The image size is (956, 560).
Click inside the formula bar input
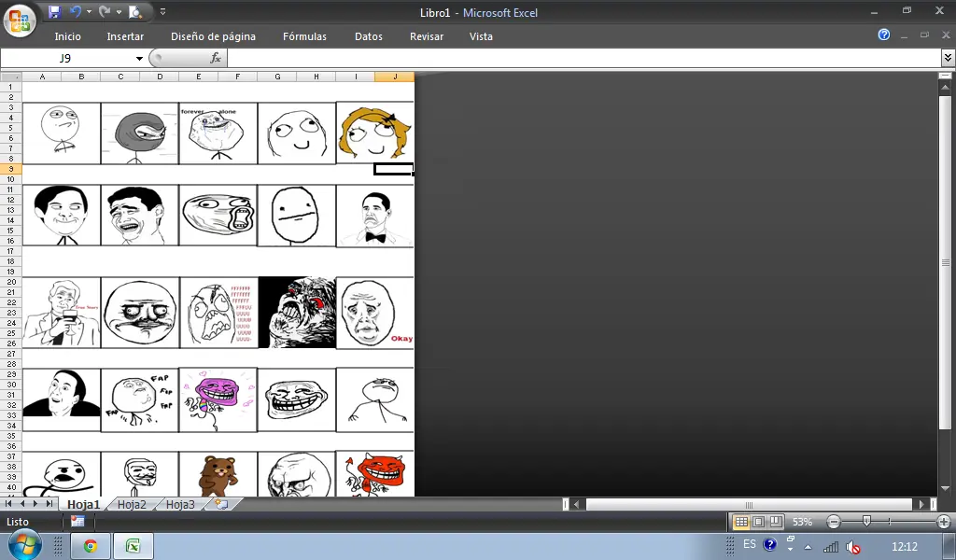tap(584, 58)
